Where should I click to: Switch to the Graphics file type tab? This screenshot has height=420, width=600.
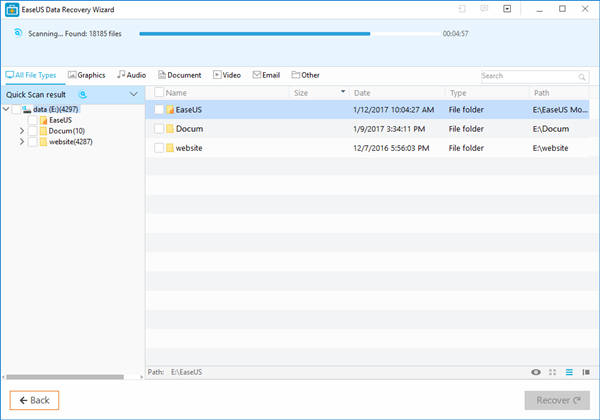pyautogui.click(x=86, y=75)
